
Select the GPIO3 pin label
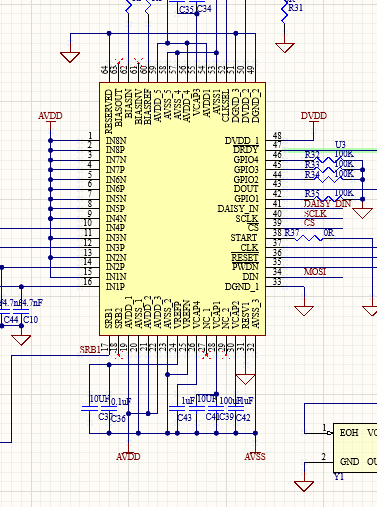coord(246,170)
